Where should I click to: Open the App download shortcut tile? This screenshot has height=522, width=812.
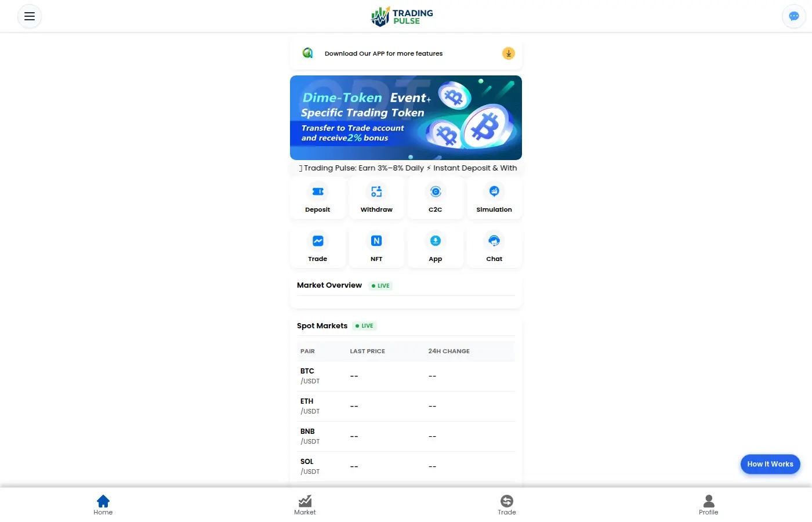pos(436,247)
